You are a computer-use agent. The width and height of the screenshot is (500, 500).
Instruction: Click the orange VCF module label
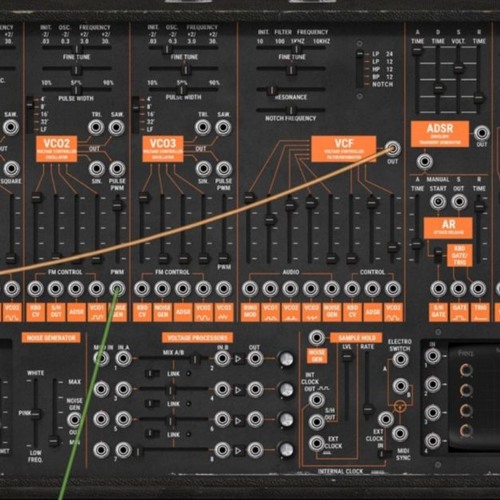[344, 149]
